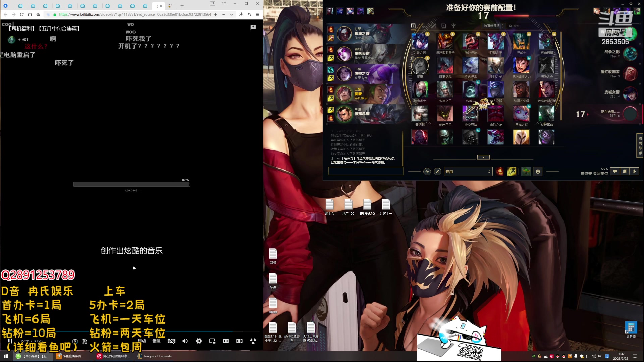Open the middle panel button beside microphone
Image resolution: width=644 pixels, height=362 pixels.
click(624, 171)
